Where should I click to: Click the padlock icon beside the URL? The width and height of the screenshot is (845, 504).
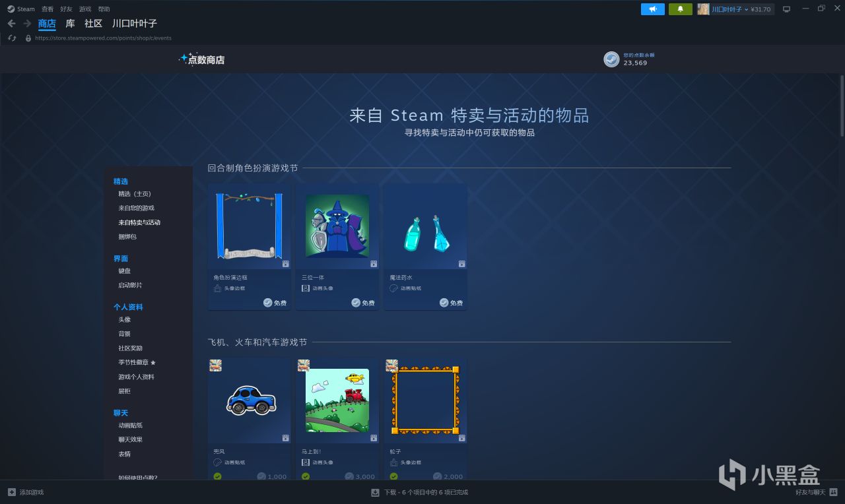[28, 38]
